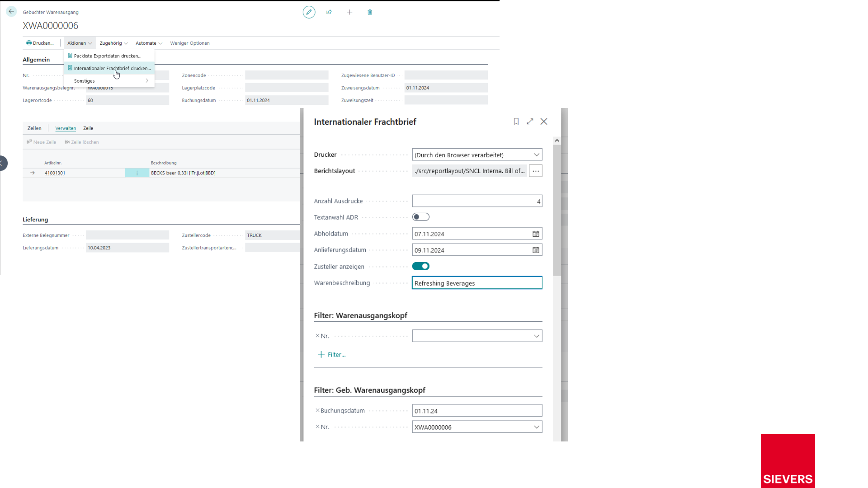868x488 pixels.
Task: Click the row arrow indicator for 41001301
Action: pyautogui.click(x=33, y=173)
